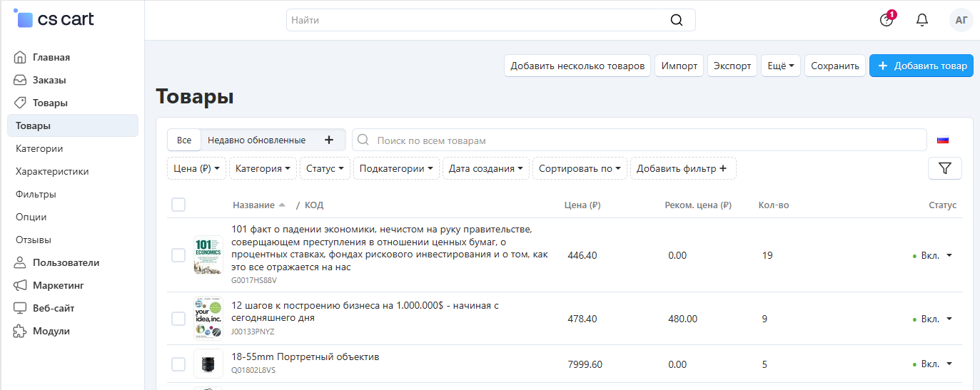Click the Экспорт button

[x=732, y=66]
